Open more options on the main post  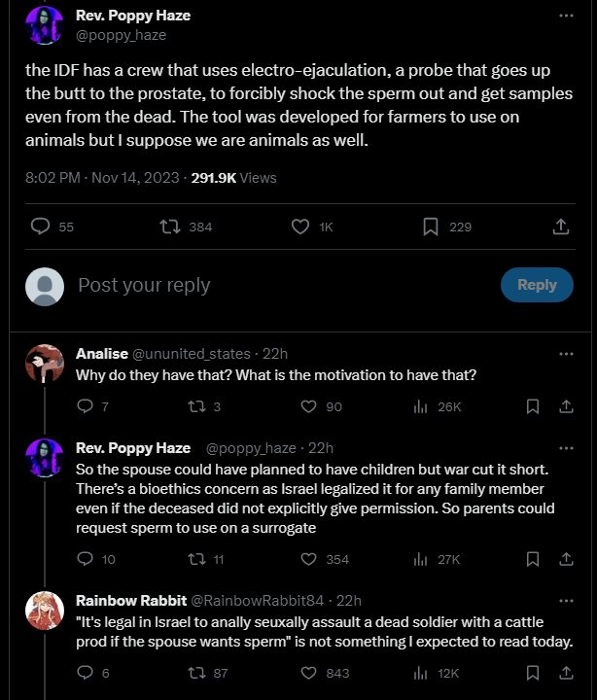coord(565,17)
